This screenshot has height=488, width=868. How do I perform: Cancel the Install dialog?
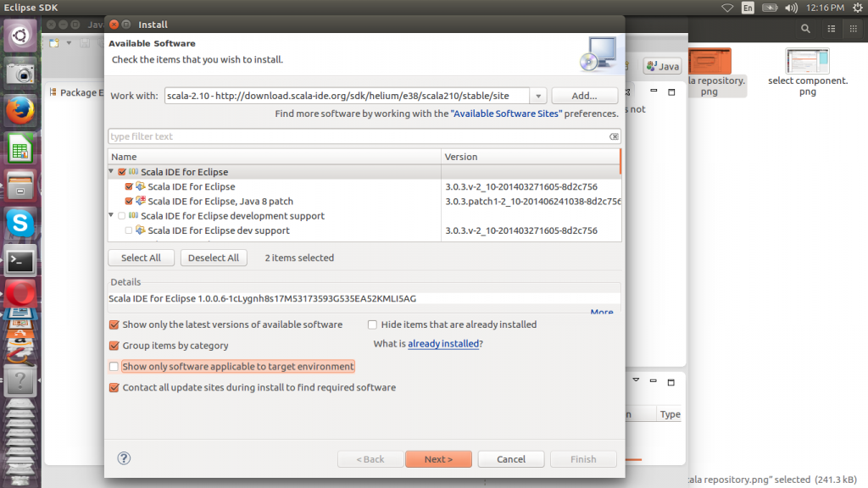[x=511, y=459]
